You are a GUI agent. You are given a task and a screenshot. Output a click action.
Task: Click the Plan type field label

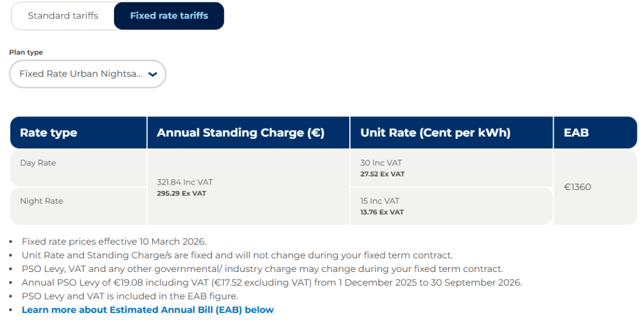[26, 52]
